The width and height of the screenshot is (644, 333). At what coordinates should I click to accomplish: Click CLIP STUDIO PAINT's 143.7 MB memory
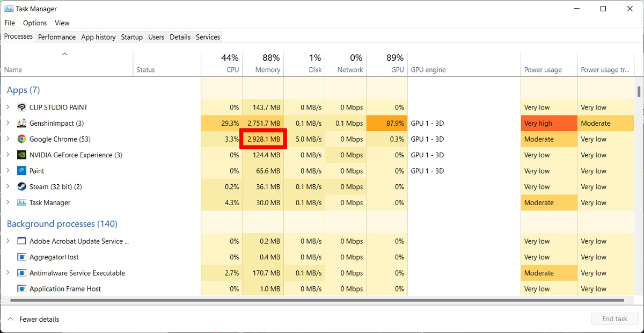pyautogui.click(x=263, y=107)
